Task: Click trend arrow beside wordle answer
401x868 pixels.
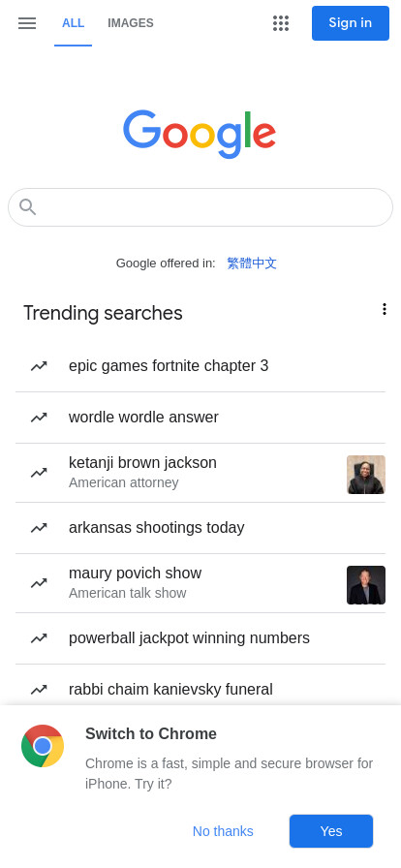Action: [39, 418]
